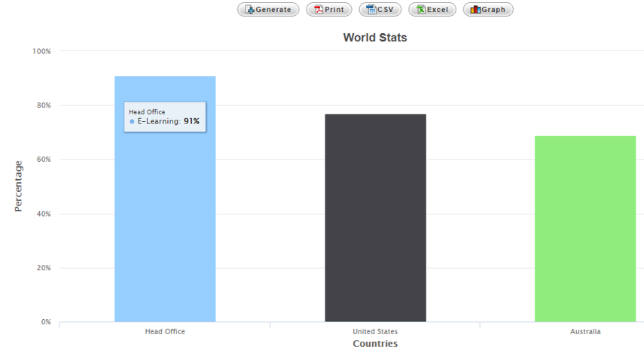This screenshot has width=644, height=356.
Task: Click the Australia axis label
Action: click(585, 331)
